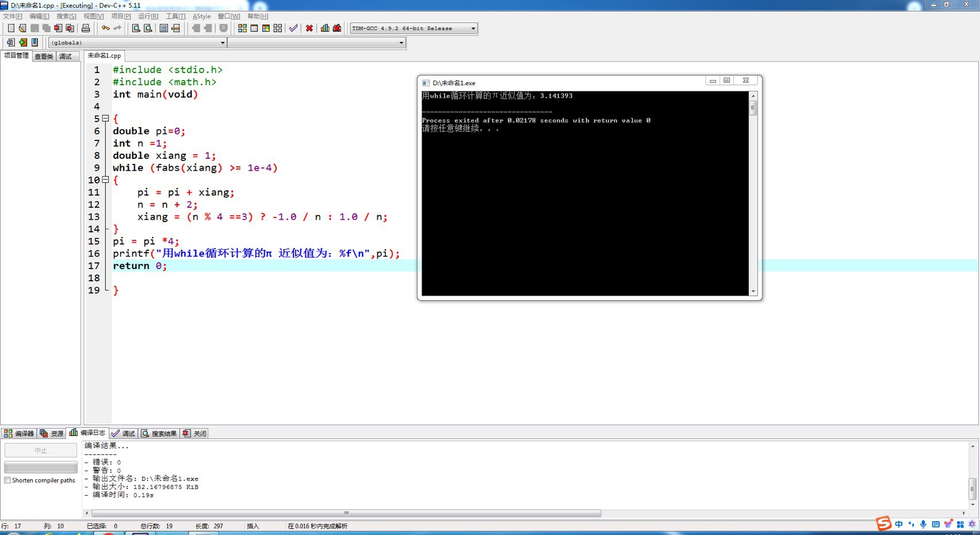Open the 搜索结果 bottom tab

(159, 433)
